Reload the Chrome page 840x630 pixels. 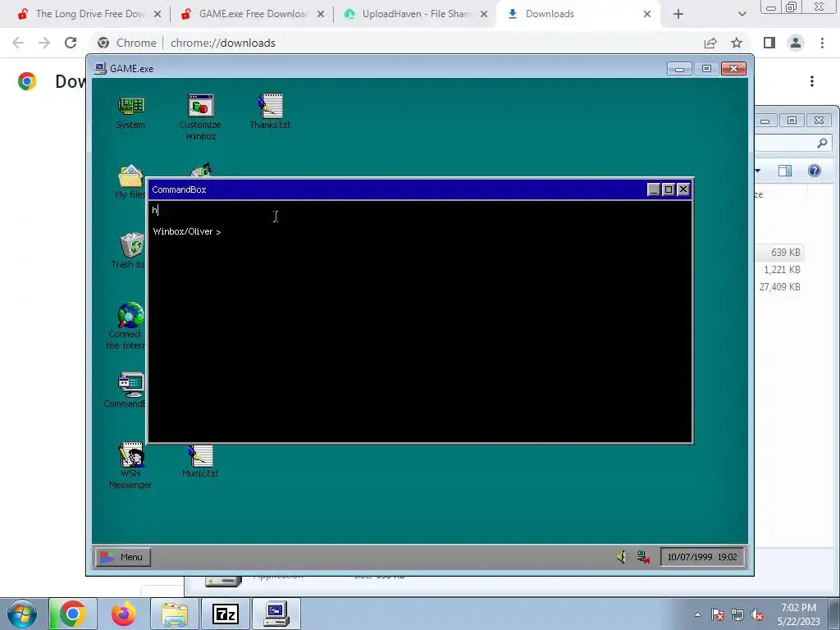pyautogui.click(x=71, y=43)
